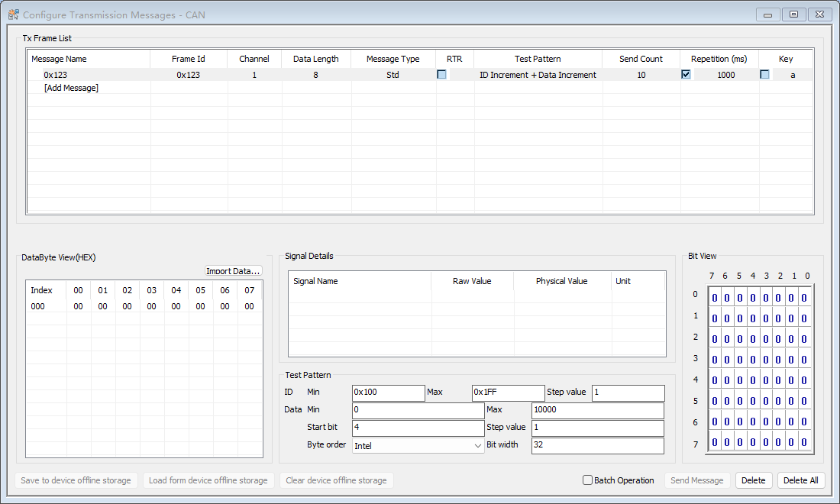Click the Data Step value field

(x=597, y=428)
